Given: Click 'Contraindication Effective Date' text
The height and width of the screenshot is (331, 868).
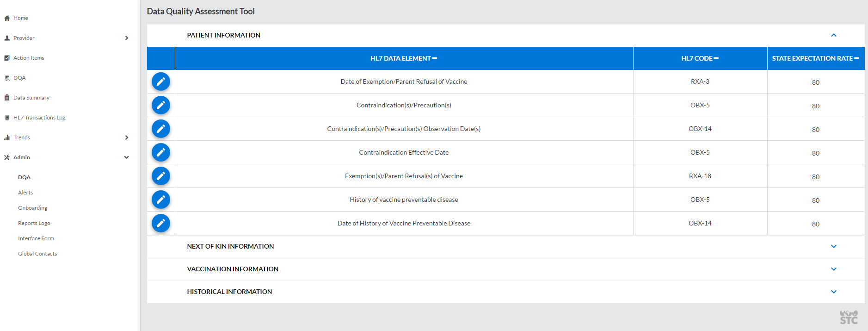Looking at the screenshot, I should point(404,152).
